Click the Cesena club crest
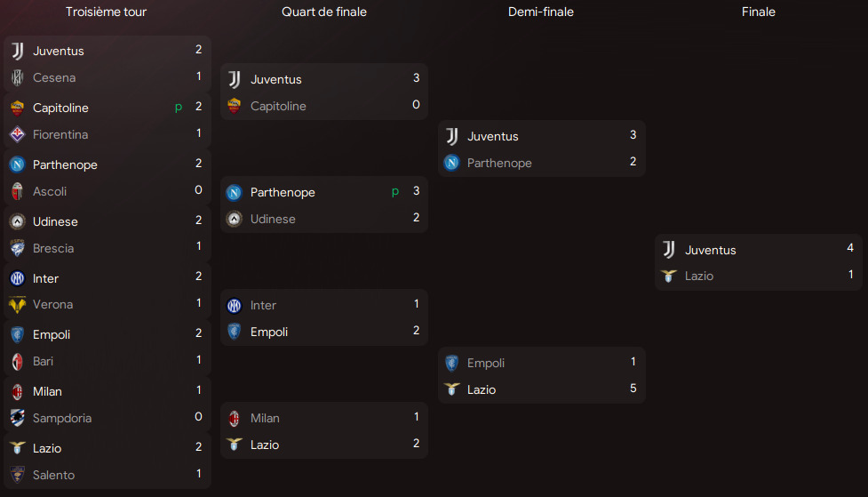Screen dimensions: 868x497 (x=17, y=77)
